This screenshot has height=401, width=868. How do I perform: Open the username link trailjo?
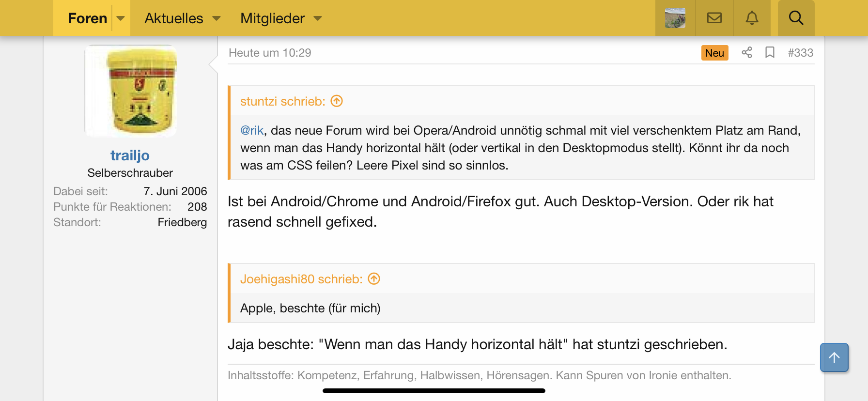pyautogui.click(x=130, y=155)
